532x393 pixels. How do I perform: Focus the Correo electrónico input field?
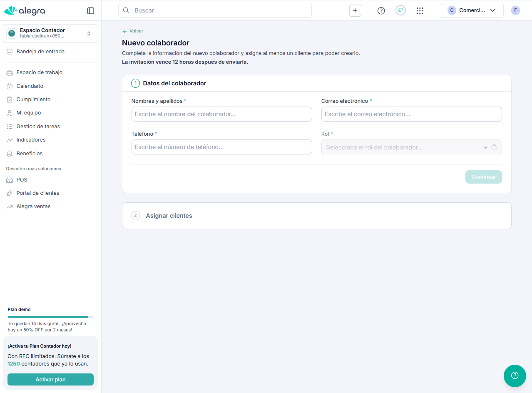click(x=411, y=114)
